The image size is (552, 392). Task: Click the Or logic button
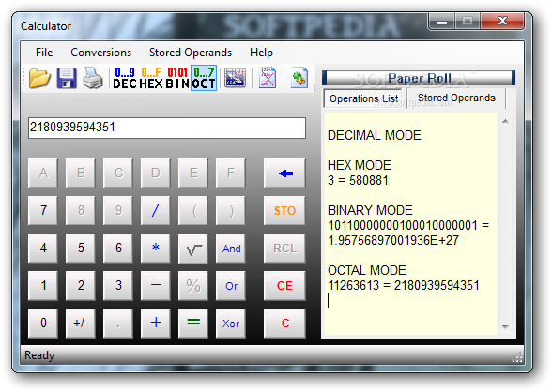231,285
